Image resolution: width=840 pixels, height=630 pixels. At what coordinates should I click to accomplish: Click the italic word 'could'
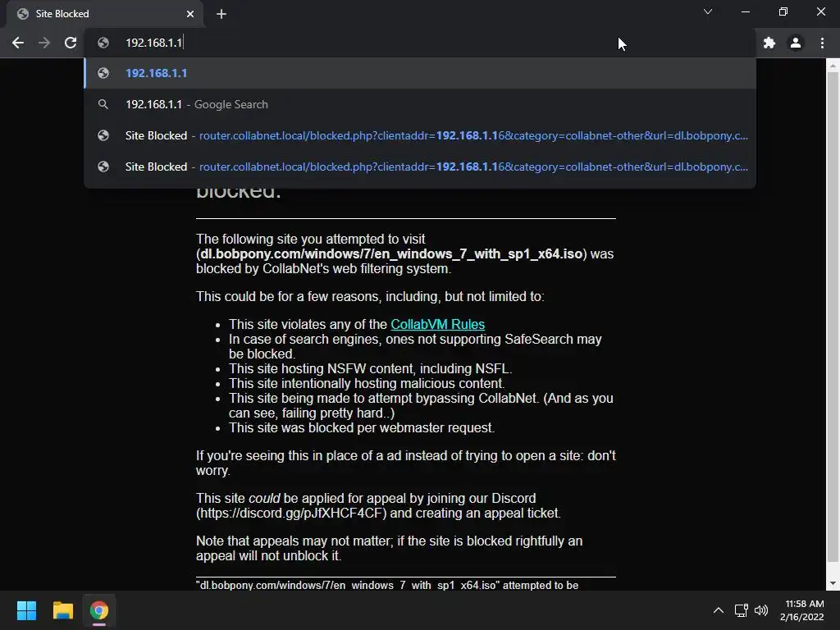[264, 498]
